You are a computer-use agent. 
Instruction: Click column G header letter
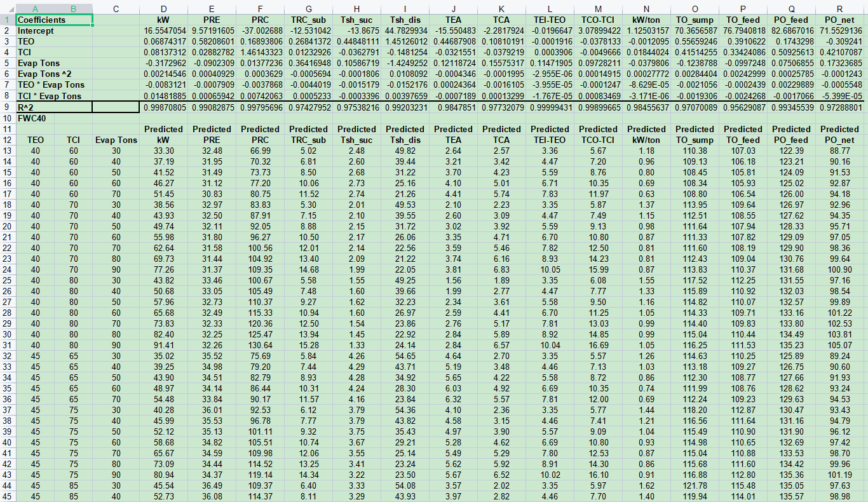click(x=308, y=8)
